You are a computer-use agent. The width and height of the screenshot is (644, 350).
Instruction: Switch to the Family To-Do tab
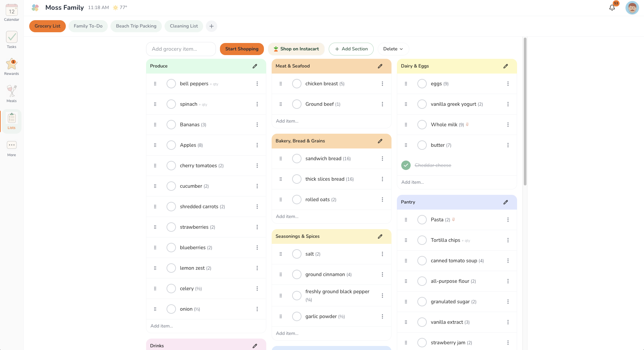coord(88,26)
